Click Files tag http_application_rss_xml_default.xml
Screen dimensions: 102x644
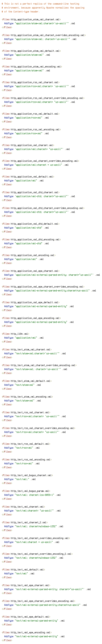tap(31, 114)
